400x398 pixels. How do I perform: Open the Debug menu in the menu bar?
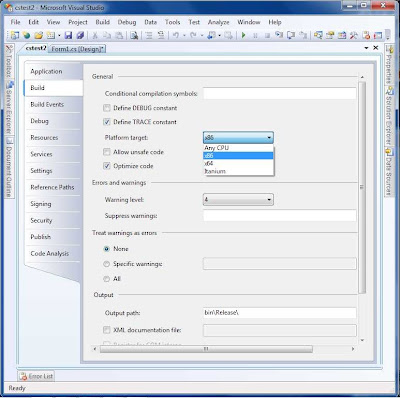(127, 22)
